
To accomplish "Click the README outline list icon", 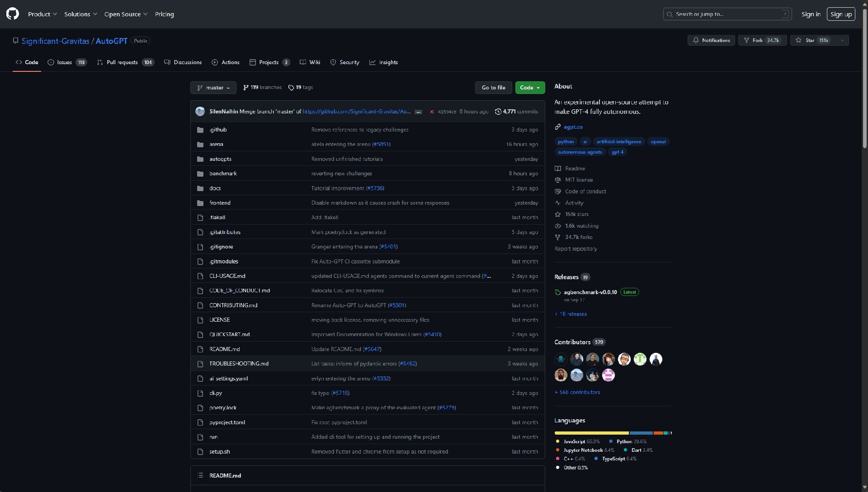I will 200,475.
